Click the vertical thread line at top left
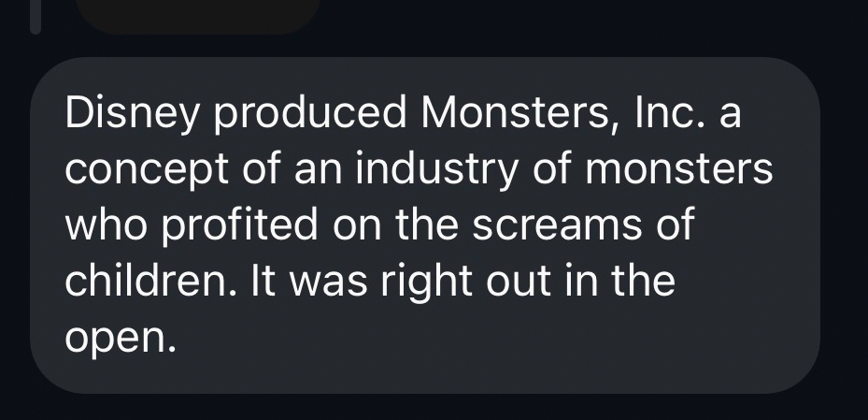868x420 pixels. [x=36, y=14]
